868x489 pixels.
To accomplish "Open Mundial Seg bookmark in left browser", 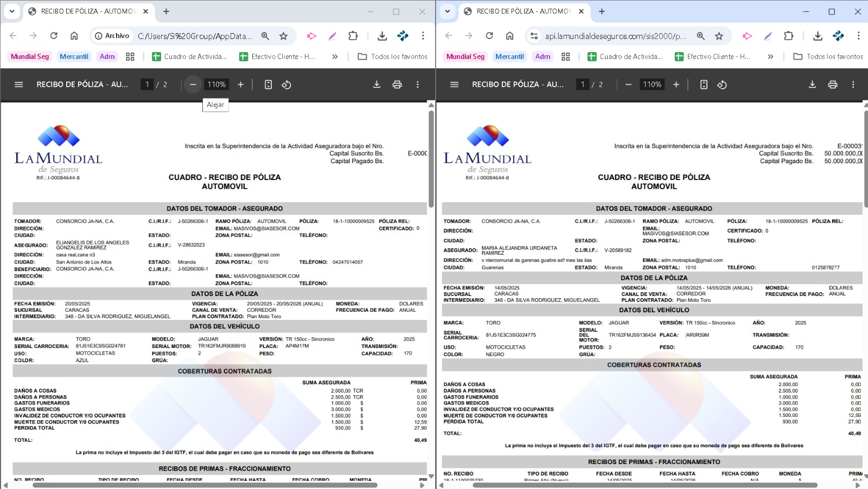I will [30, 56].
